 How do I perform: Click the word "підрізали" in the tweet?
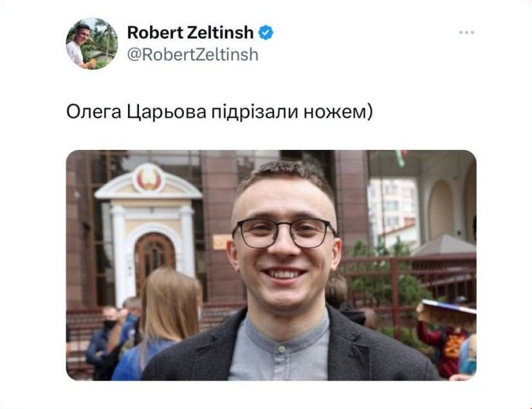coord(255,112)
